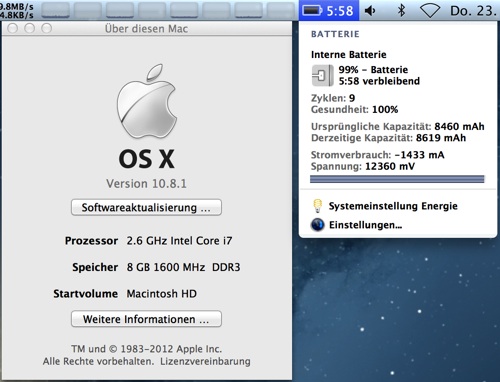Click the Speicher label
The height and width of the screenshot is (382, 500).
[x=95, y=267]
